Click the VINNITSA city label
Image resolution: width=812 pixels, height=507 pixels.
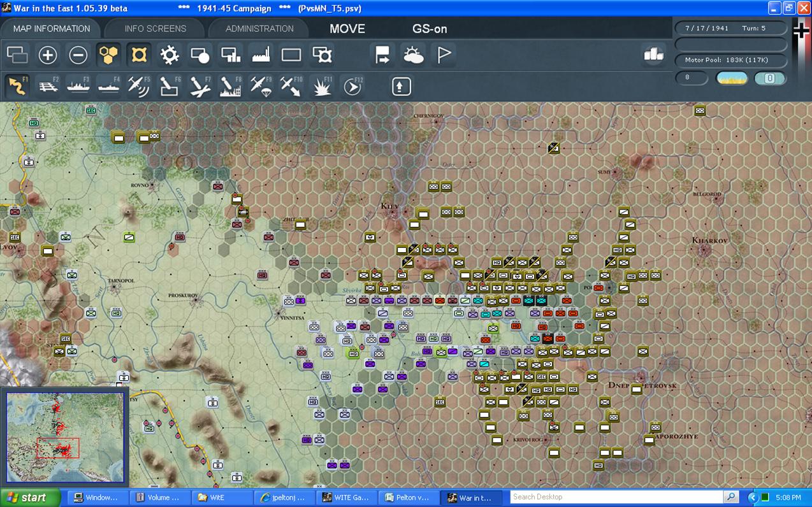tap(292, 317)
